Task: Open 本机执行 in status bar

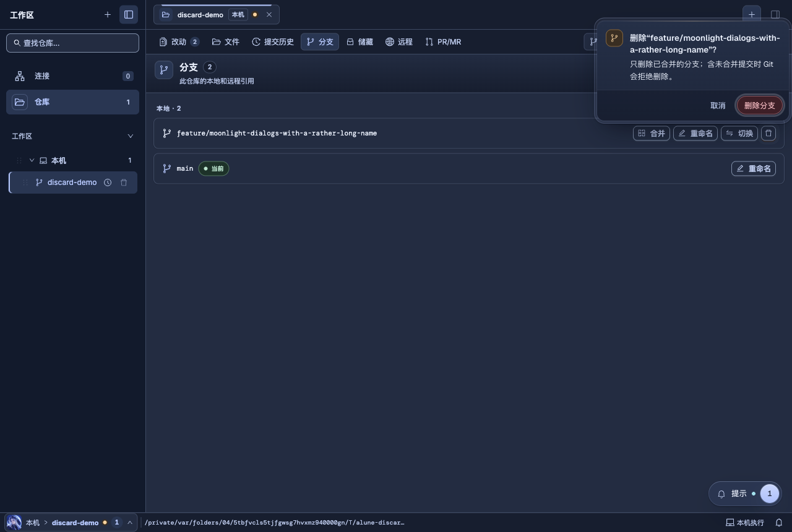Action: pyautogui.click(x=745, y=523)
